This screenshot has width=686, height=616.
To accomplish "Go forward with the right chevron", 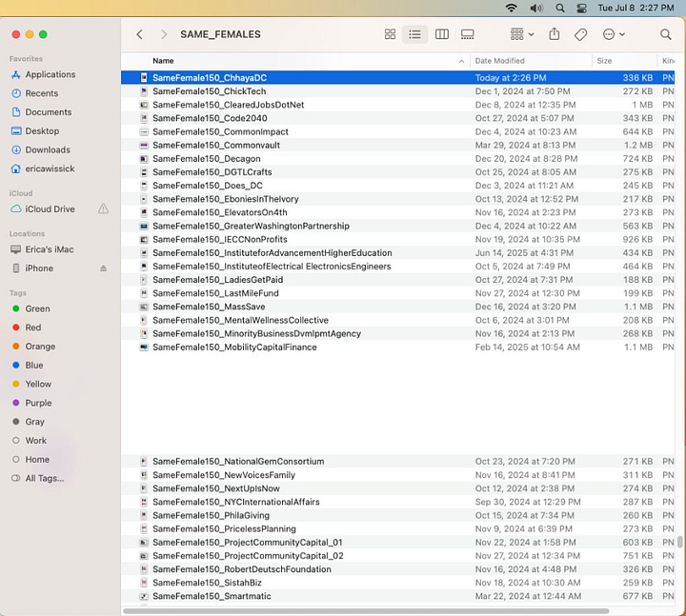I will [164, 34].
